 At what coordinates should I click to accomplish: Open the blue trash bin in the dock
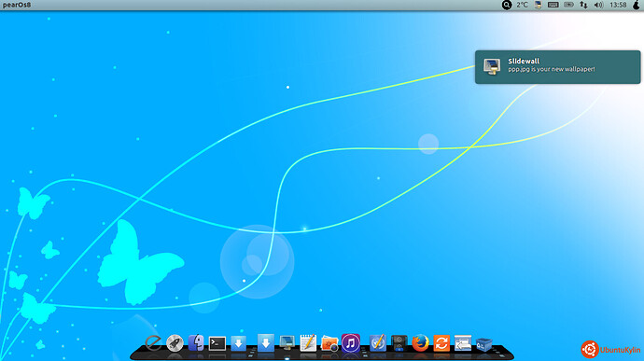click(484, 344)
